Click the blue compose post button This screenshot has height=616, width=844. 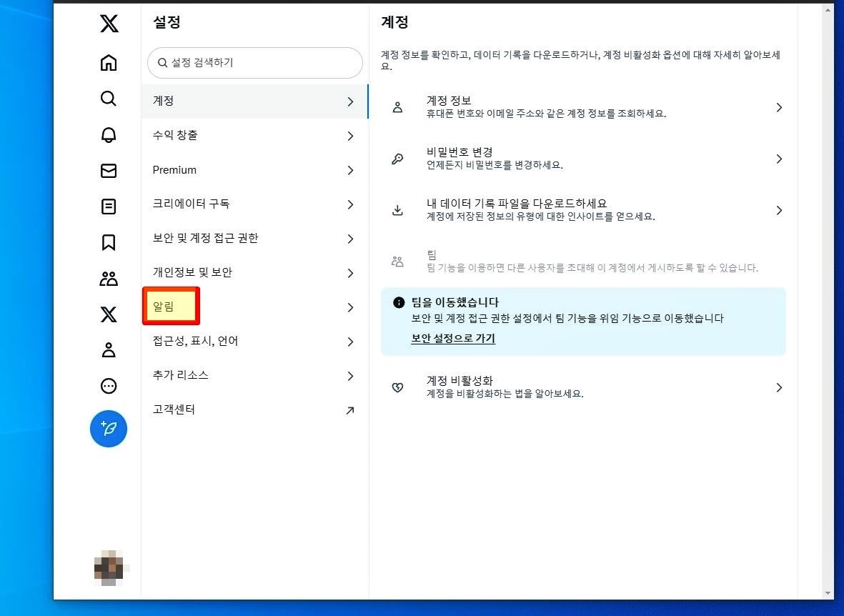pos(109,429)
